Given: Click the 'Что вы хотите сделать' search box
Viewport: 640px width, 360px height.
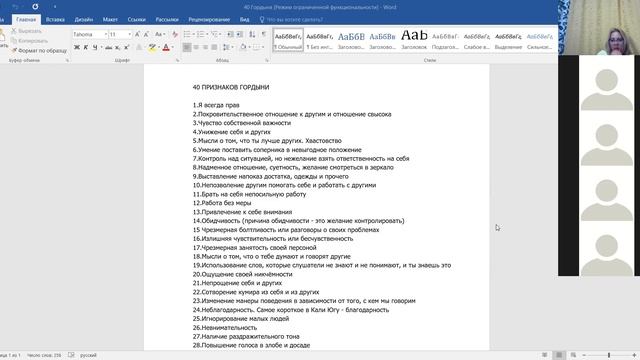Looking at the screenshot, I should [292, 20].
